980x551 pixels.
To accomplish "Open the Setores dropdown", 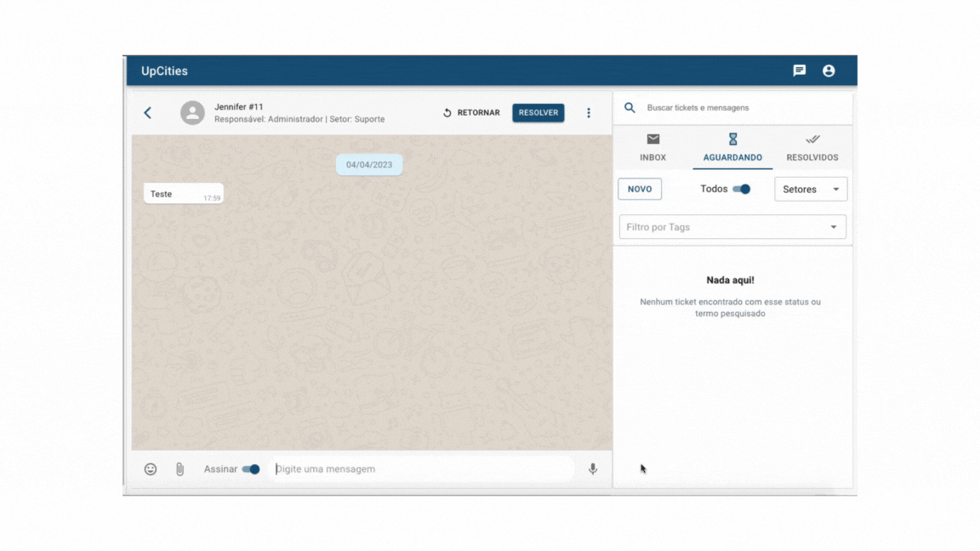I will pyautogui.click(x=811, y=190).
